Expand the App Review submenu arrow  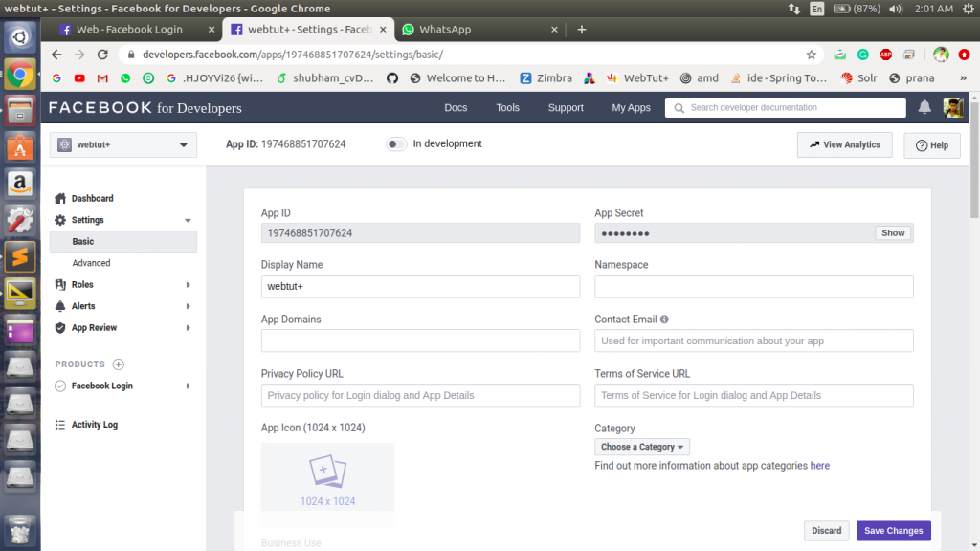pyautogui.click(x=188, y=328)
